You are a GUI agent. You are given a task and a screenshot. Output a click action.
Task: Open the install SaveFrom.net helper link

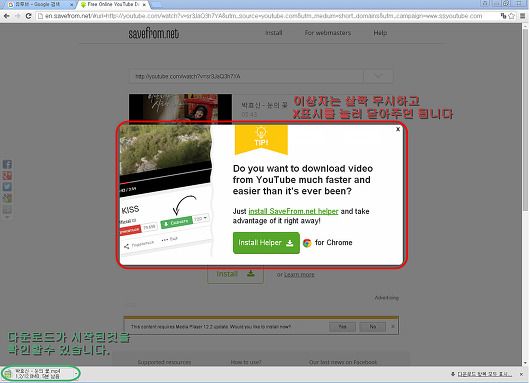pos(293,211)
